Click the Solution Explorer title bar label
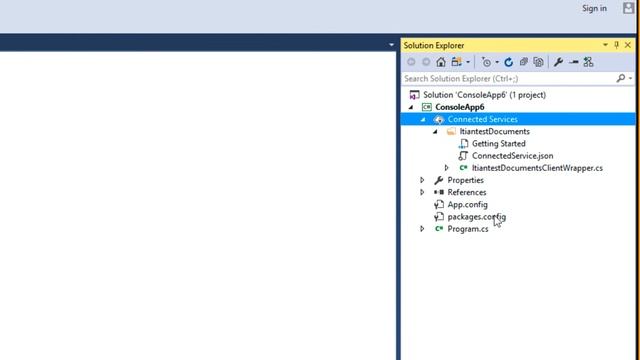Image resolution: width=640 pixels, height=360 pixels. click(434, 45)
